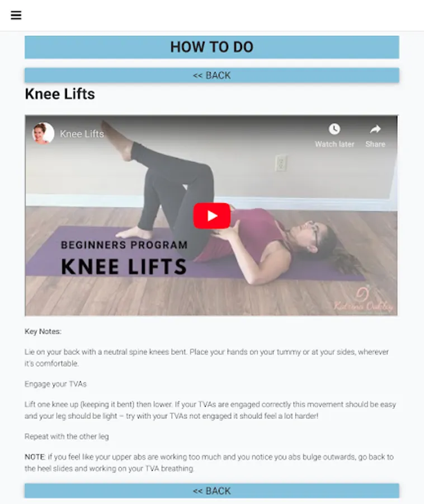Screen dimensions: 424x504
Task: Click the Repeat with the other leg line
Action: coord(67,436)
